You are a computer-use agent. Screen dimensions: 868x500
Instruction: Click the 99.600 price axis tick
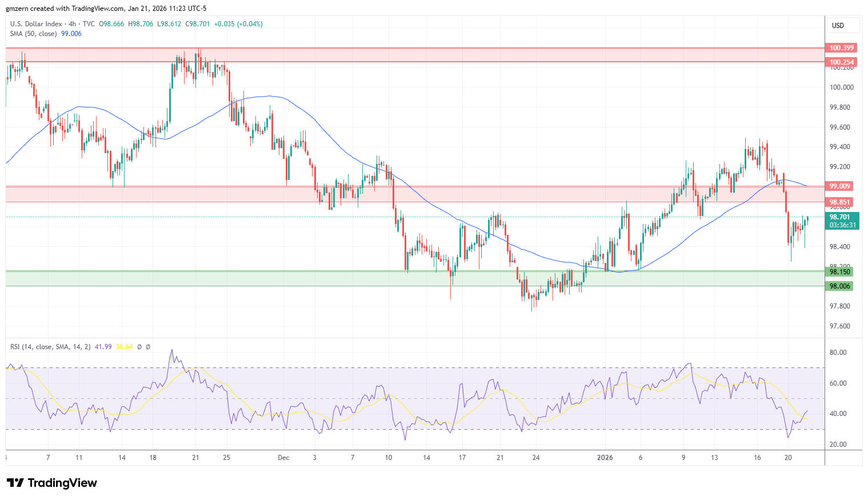click(840, 127)
